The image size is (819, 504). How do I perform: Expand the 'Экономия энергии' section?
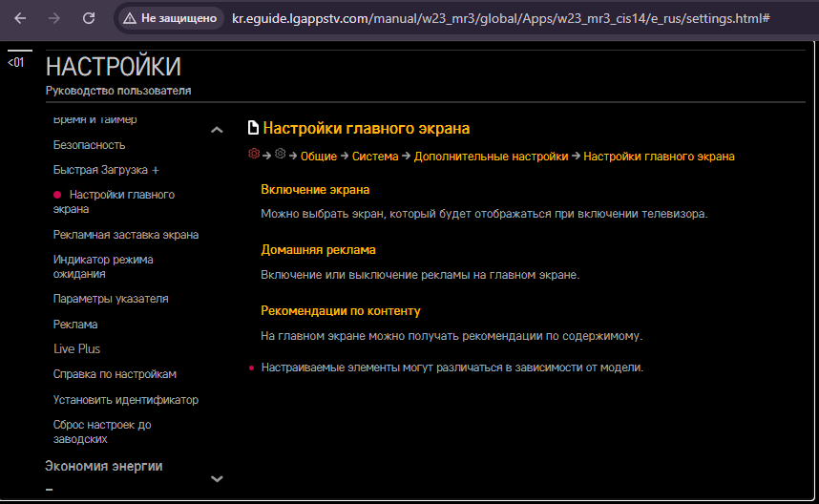coord(103,466)
